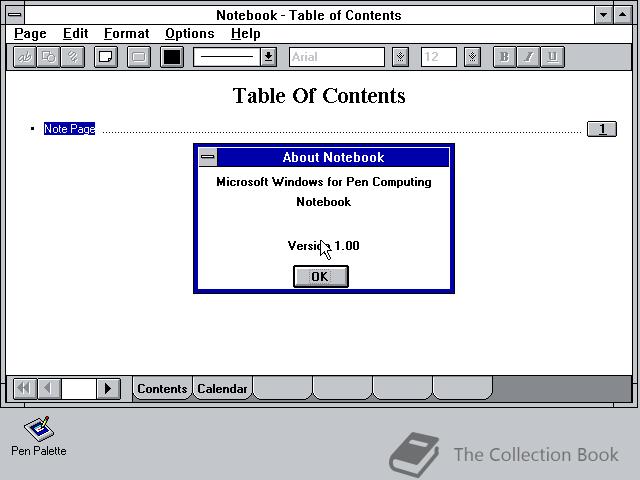
Task: Go to first page with double-arrow button
Action: click(25, 388)
